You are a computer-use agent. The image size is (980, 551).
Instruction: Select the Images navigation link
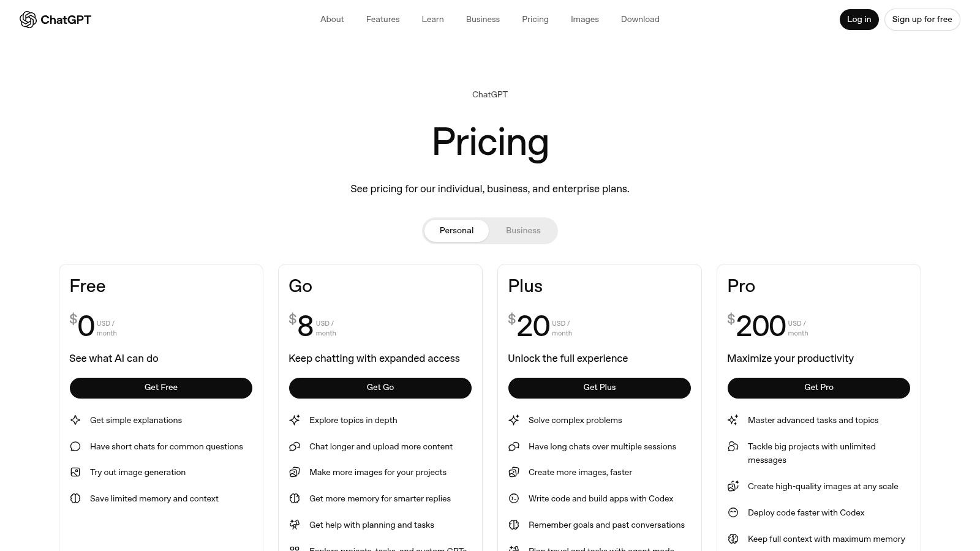584,19
